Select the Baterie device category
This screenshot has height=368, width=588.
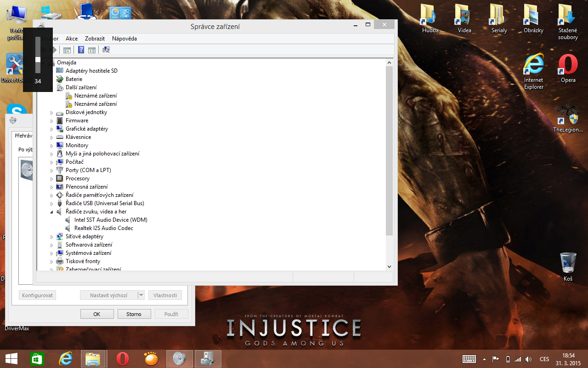[x=74, y=79]
